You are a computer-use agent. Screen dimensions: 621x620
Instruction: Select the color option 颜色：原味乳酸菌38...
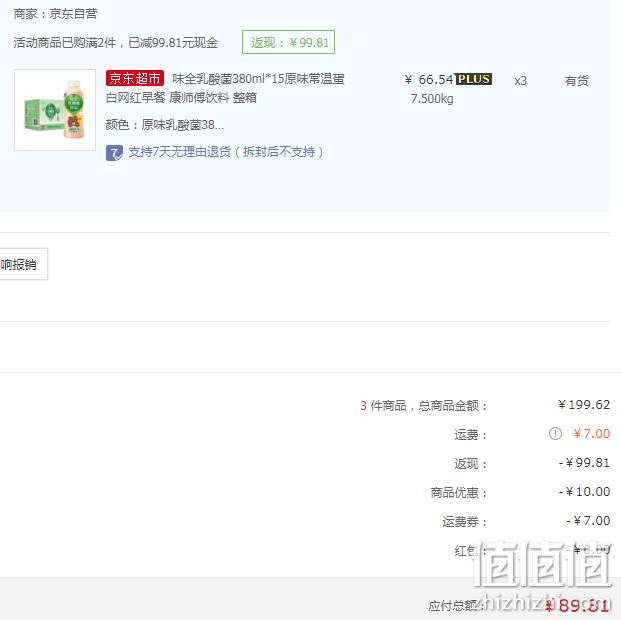[165, 125]
